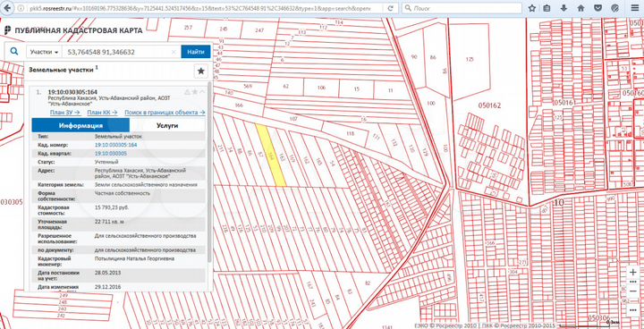This screenshot has width=644, height=329.
Task: Zoom out the map with minus button
Action: point(633,291)
